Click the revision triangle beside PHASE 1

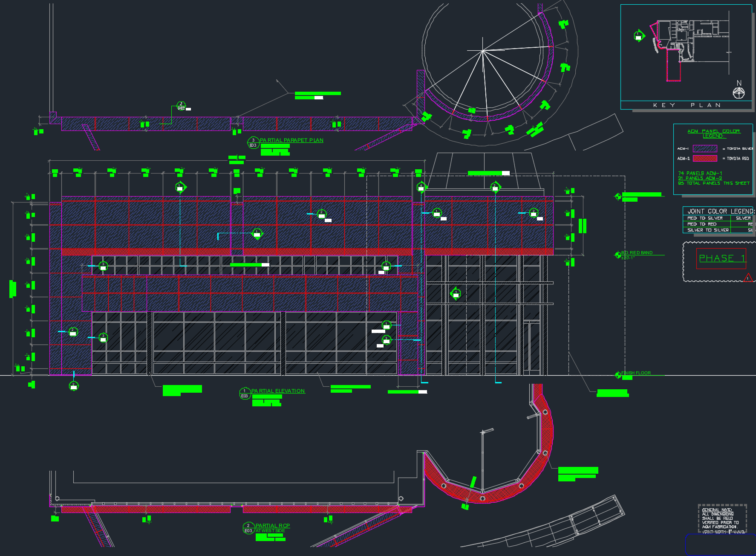[x=747, y=278]
